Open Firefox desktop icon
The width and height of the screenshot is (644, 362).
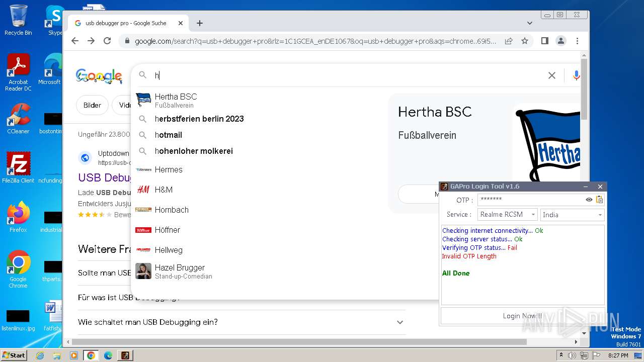[x=18, y=217]
